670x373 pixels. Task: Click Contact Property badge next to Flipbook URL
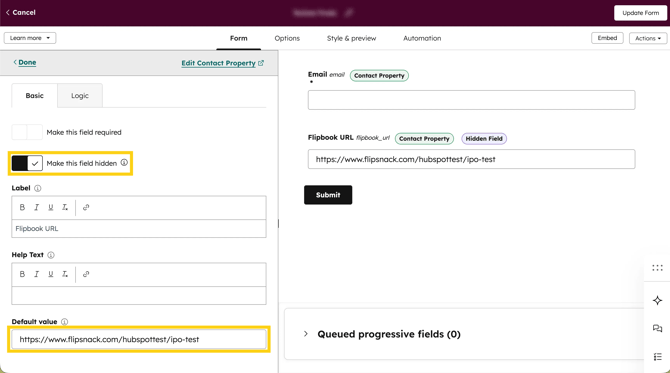click(424, 138)
